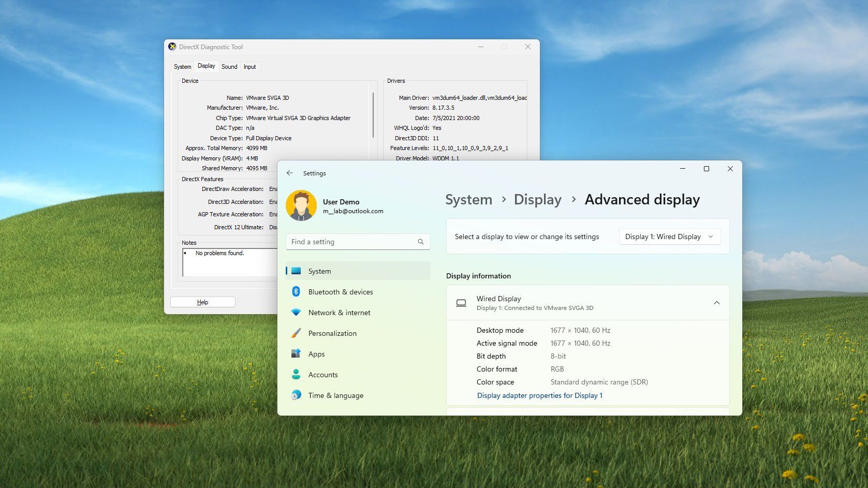
Task: Click the Color format RGB value
Action: click(x=557, y=369)
